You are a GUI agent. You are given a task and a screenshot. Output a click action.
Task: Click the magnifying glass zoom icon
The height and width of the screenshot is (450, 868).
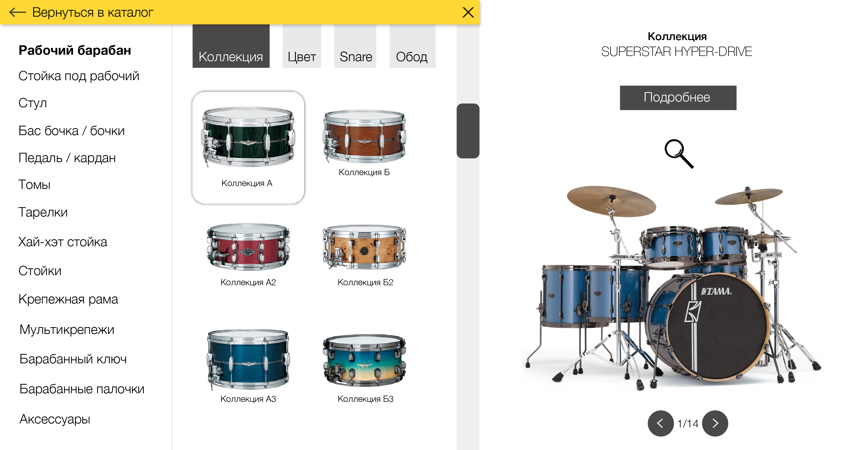tap(679, 154)
